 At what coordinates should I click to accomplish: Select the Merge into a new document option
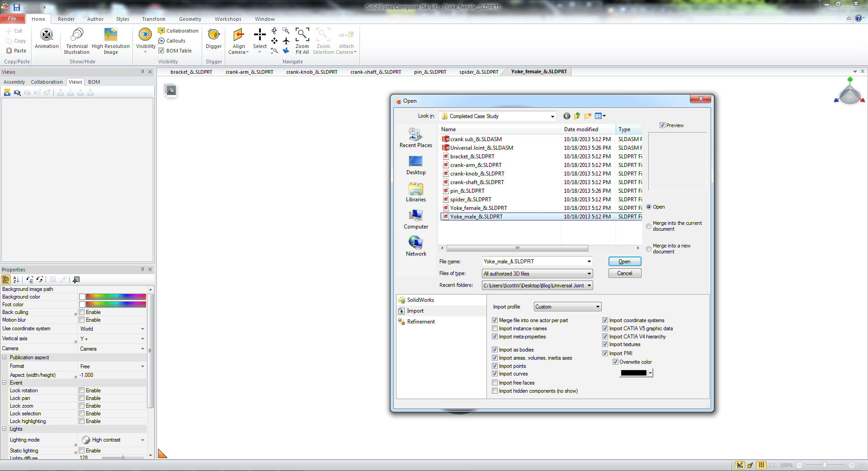[x=649, y=248]
